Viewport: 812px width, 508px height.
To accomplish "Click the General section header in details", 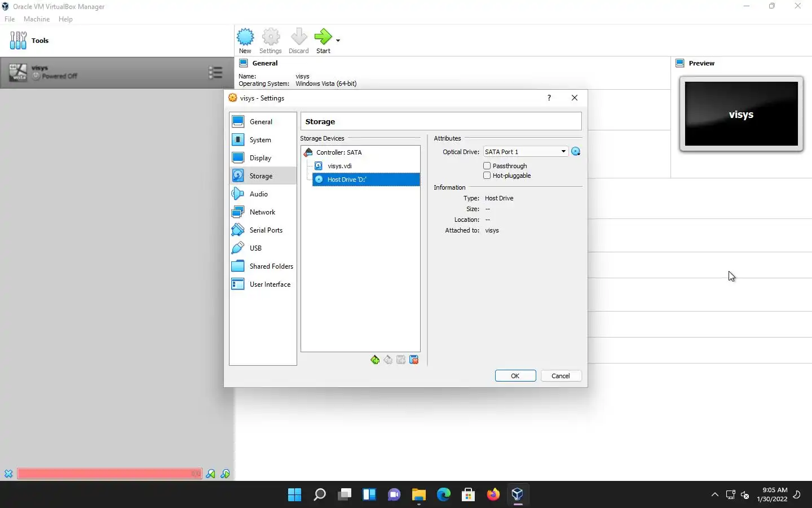I will (265, 63).
